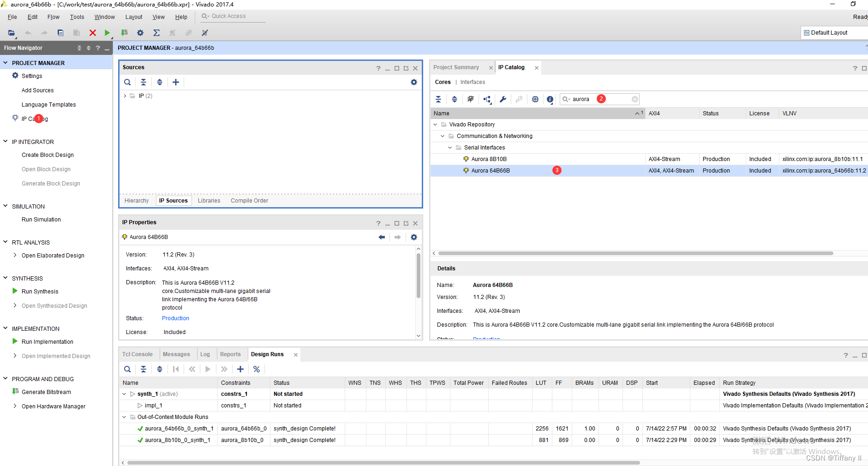Collapse Communication & Networking node
The image size is (868, 466).
tap(443, 136)
